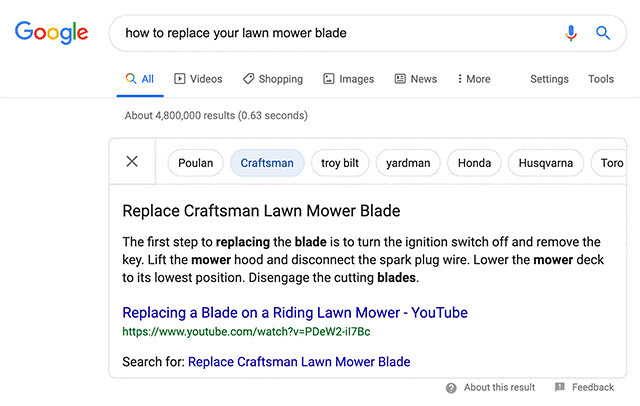This screenshot has width=640, height=406.
Task: Switch to the Shopping tab
Action: click(272, 79)
